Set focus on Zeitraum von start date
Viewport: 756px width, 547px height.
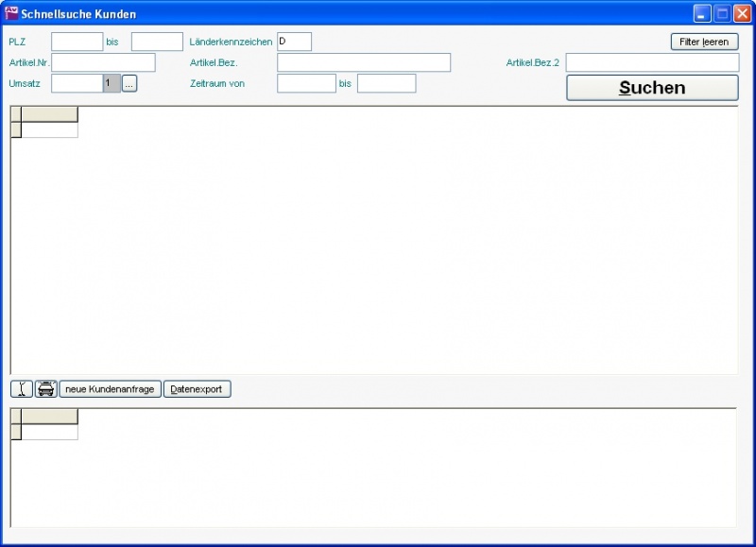click(x=306, y=84)
